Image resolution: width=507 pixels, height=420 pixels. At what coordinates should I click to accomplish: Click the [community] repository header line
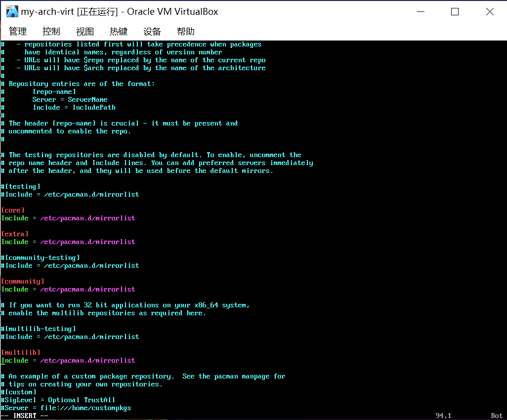[x=23, y=281]
